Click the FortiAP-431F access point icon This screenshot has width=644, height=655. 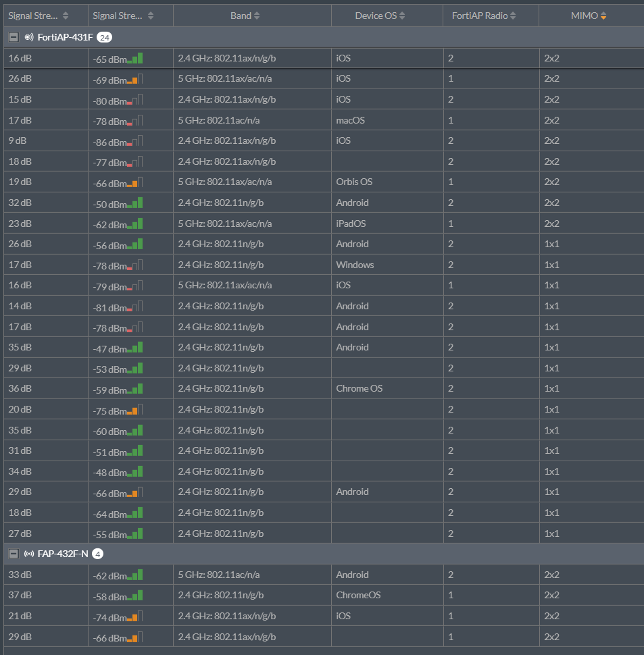(x=29, y=37)
